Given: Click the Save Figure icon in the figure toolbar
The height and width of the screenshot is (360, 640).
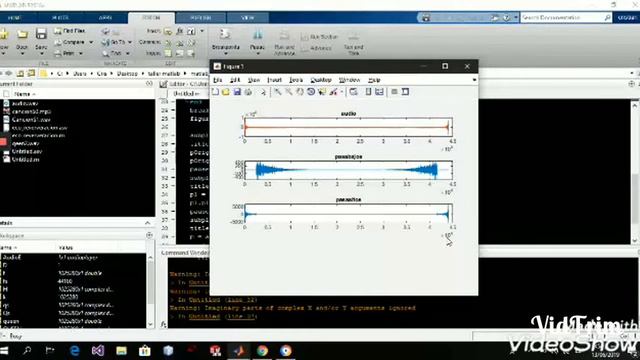Looking at the screenshot, I should click(x=237, y=92).
